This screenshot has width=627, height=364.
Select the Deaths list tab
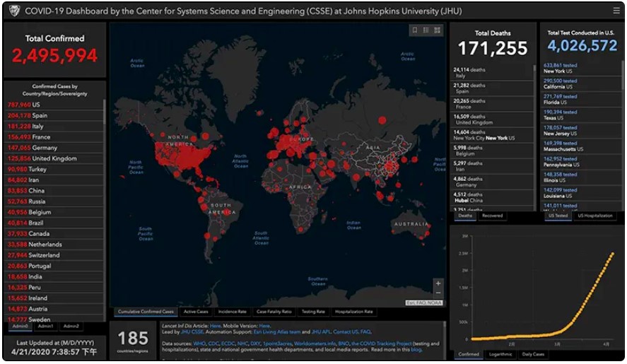point(465,216)
